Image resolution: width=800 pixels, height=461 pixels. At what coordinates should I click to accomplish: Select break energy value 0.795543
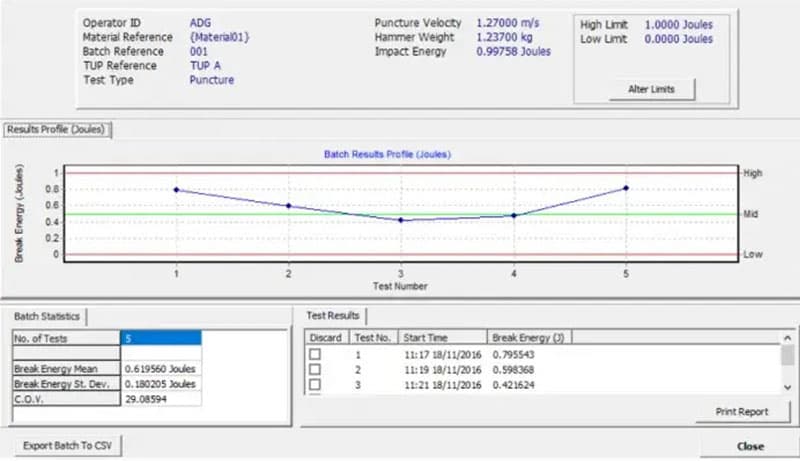(513, 354)
